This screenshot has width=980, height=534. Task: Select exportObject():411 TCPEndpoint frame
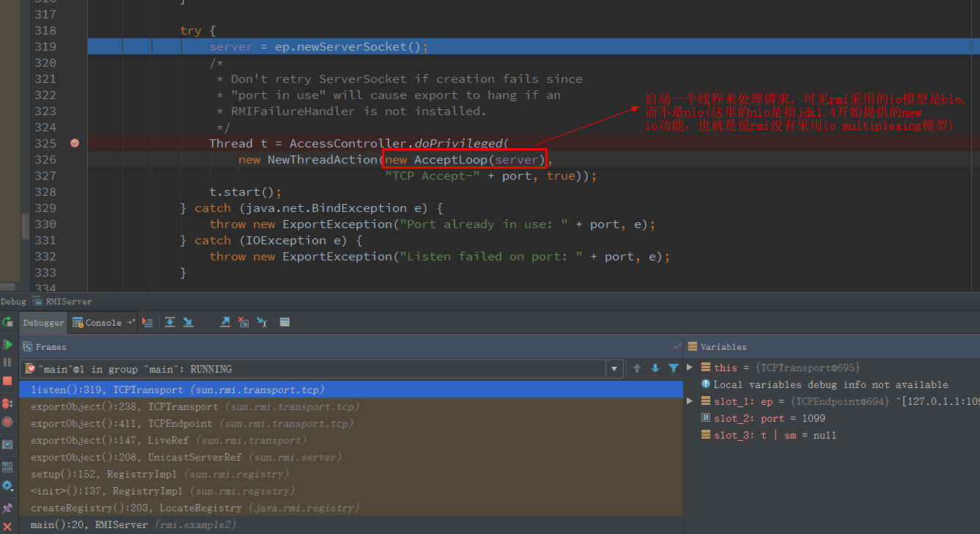pyautogui.click(x=351, y=423)
